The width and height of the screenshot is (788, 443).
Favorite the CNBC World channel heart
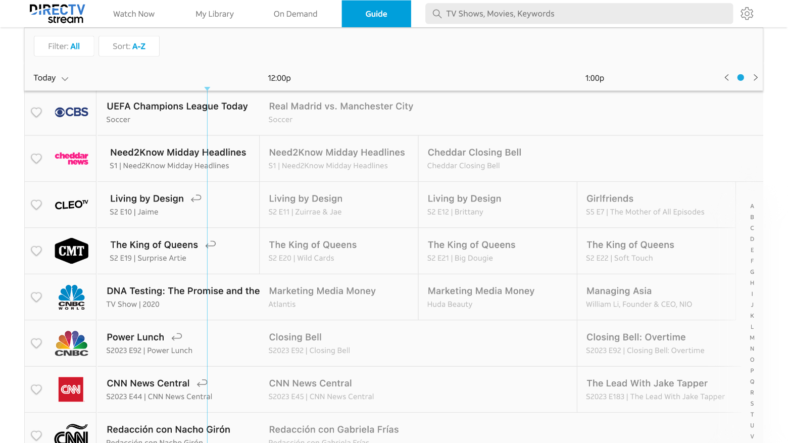pyautogui.click(x=36, y=297)
